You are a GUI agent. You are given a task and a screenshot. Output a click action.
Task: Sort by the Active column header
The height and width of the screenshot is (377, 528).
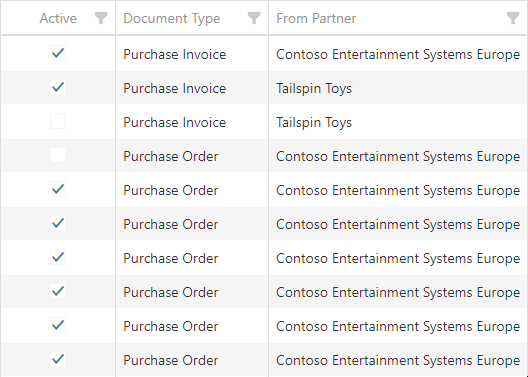pos(58,18)
